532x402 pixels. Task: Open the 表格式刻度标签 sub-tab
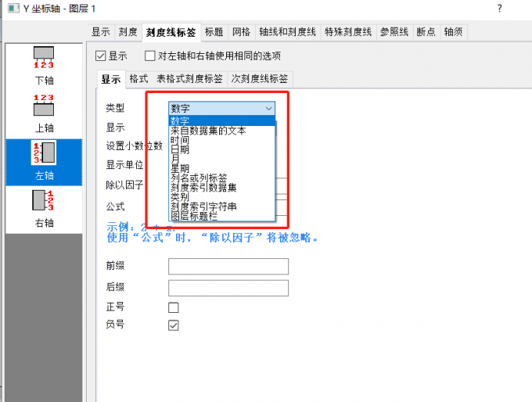tap(189, 79)
